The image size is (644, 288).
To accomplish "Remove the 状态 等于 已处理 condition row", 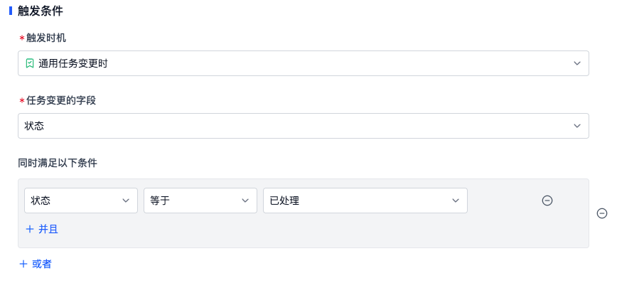I will 547,201.
